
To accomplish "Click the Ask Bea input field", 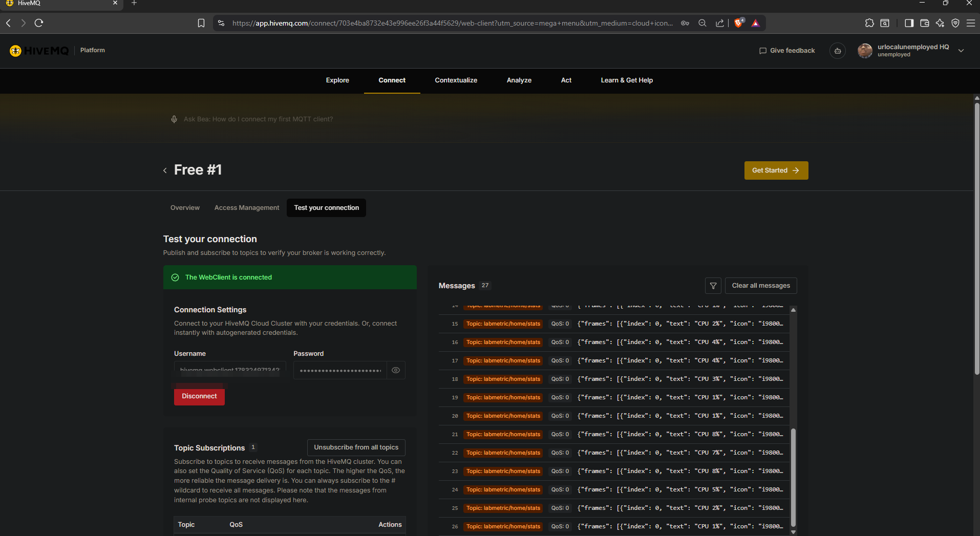I will click(258, 119).
